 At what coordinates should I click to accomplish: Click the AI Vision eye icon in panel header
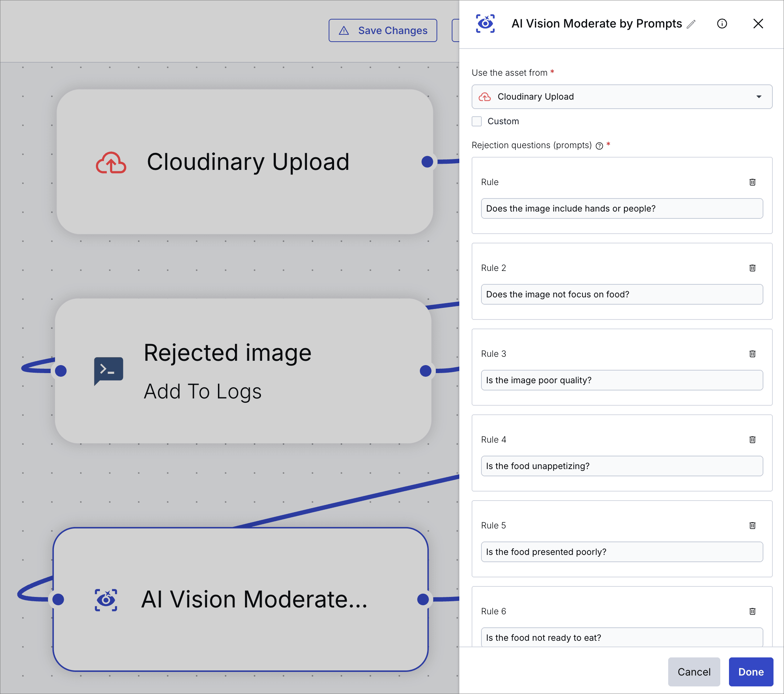(485, 24)
